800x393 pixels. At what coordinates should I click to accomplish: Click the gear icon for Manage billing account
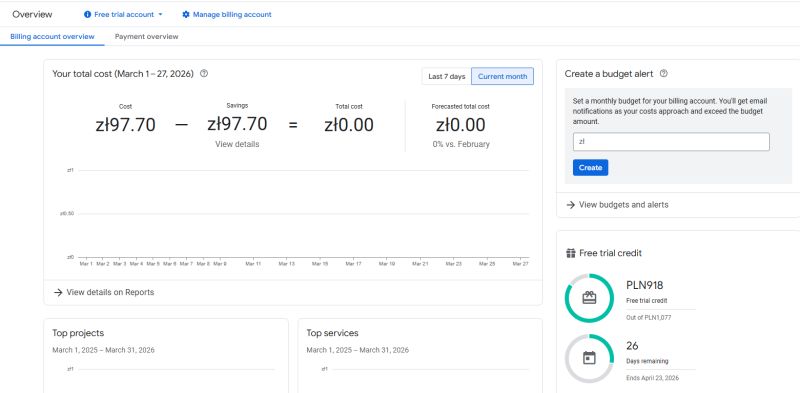click(x=186, y=15)
